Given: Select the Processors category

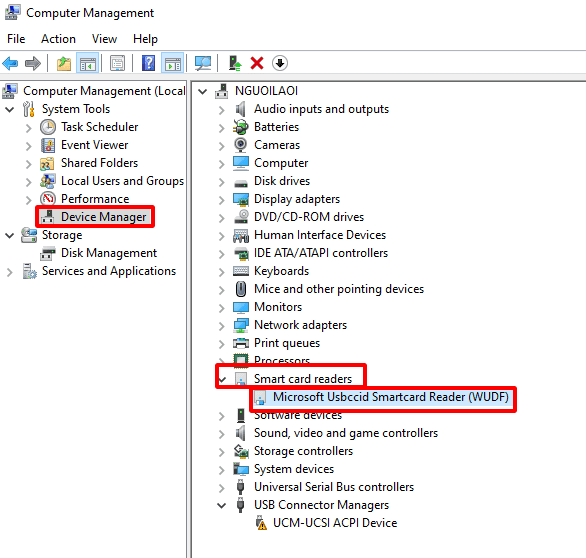Looking at the screenshot, I should coord(282,361).
